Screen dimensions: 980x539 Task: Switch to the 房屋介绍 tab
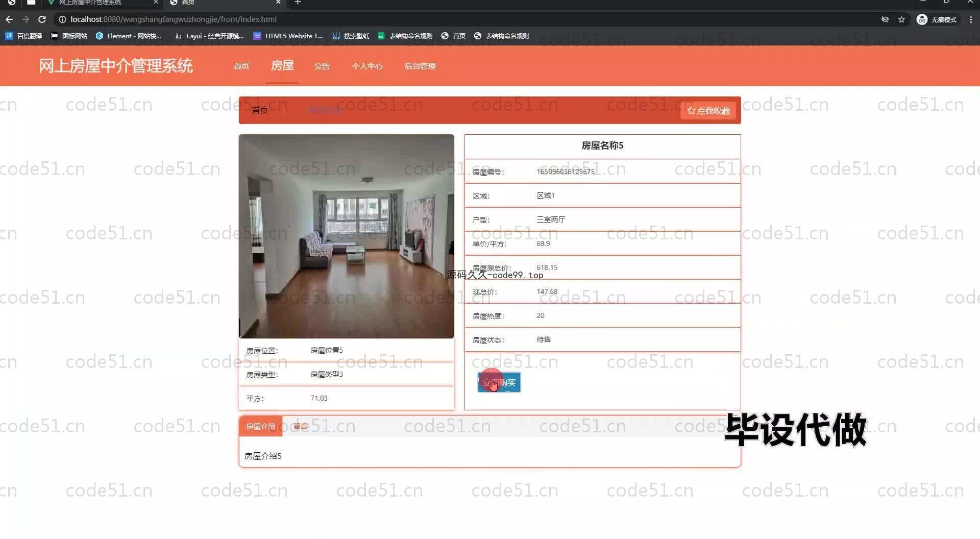[260, 426]
